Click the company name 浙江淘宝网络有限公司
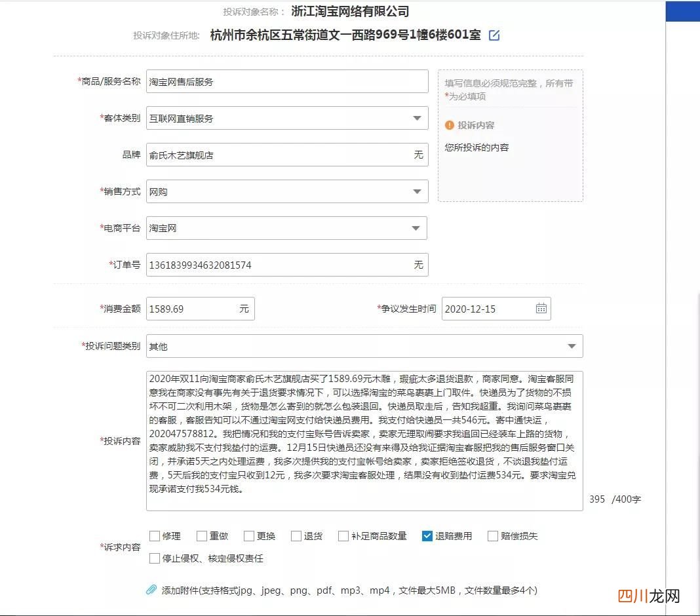The height and width of the screenshot is (616, 700). click(350, 11)
